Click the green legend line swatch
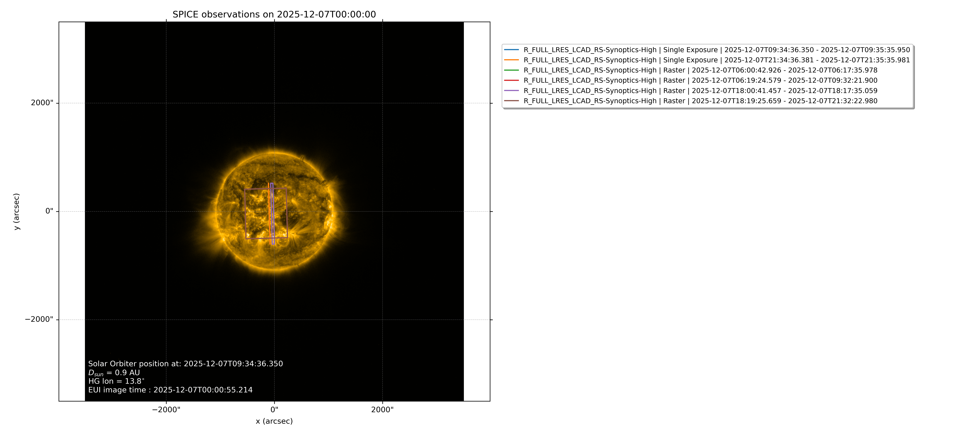Image resolution: width=980 pixels, height=436 pixels. point(511,70)
